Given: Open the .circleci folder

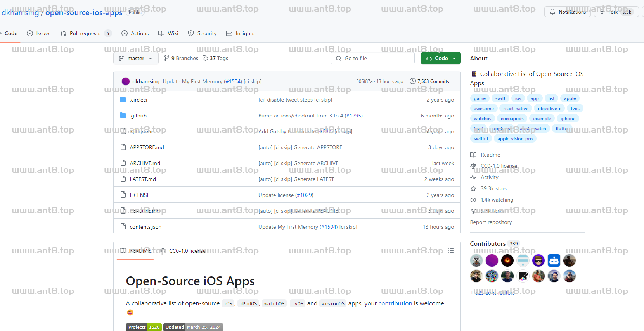Looking at the screenshot, I should pyautogui.click(x=138, y=100).
